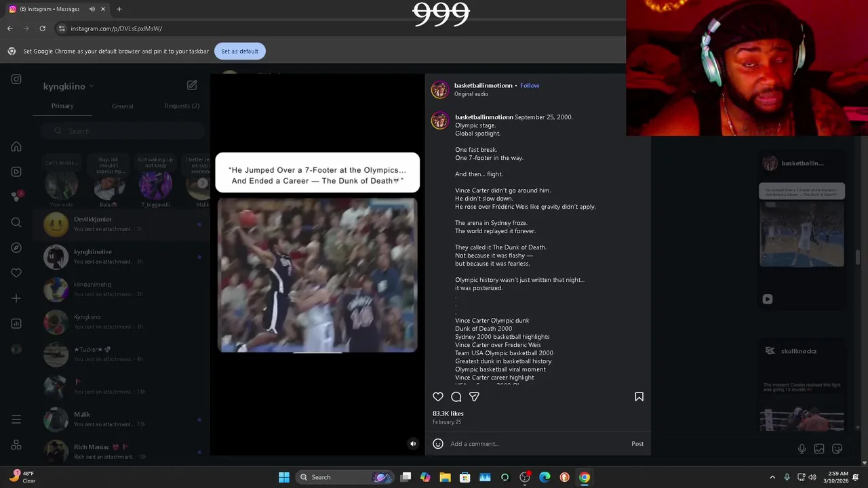Click the messages Search field

coord(122,131)
